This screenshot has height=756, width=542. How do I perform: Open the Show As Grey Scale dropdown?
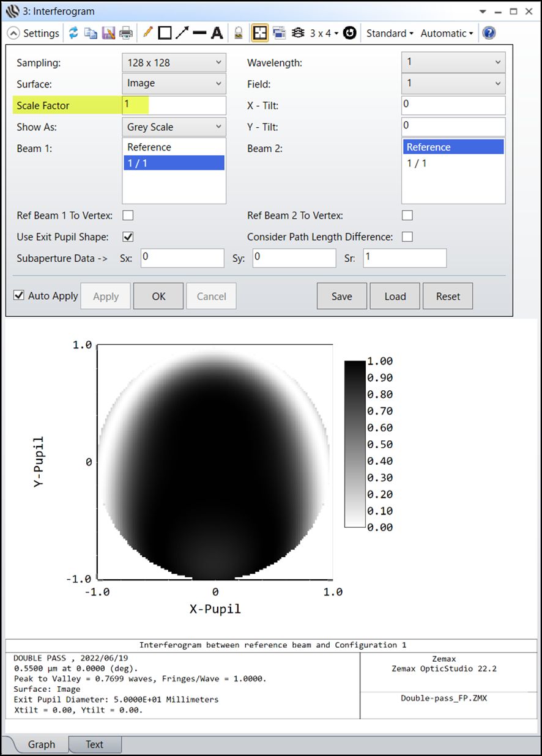pyautogui.click(x=174, y=127)
